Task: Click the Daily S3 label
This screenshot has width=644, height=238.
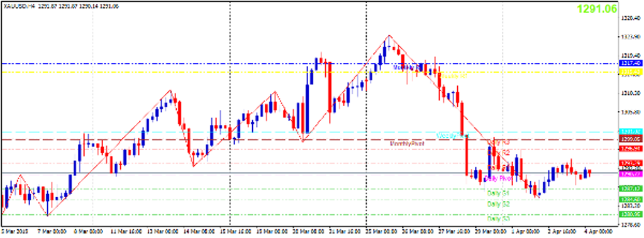Action: coord(498,219)
